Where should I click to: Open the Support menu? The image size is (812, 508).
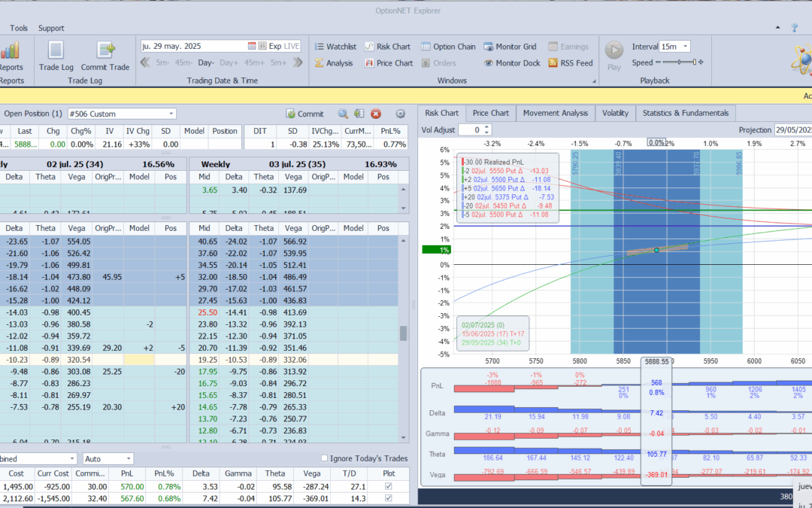[x=51, y=28]
